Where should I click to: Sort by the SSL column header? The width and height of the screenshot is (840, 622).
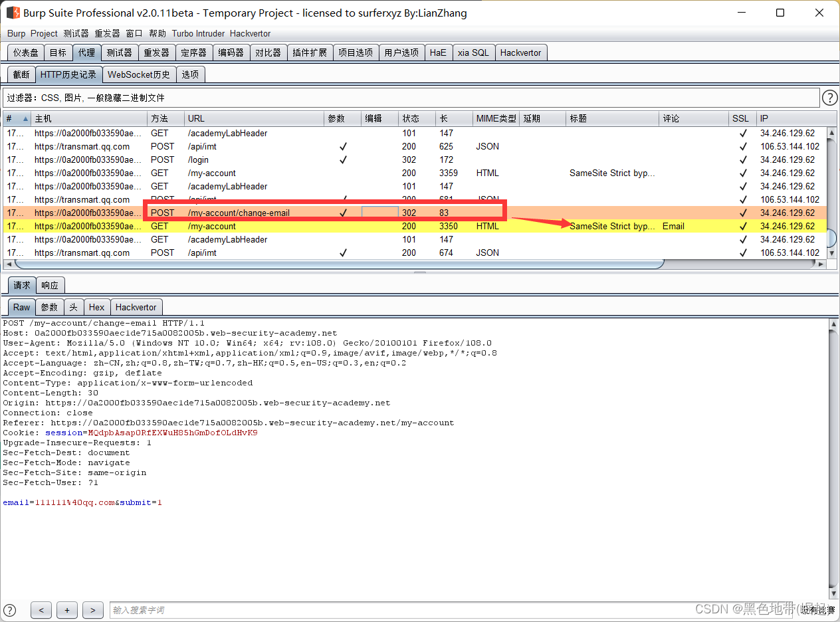click(743, 118)
